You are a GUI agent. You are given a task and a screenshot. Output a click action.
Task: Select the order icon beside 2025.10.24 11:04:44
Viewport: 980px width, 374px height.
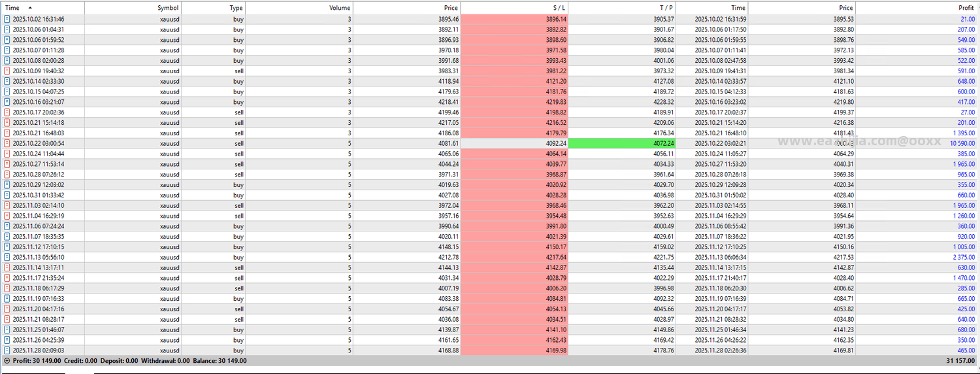[x=7, y=154]
